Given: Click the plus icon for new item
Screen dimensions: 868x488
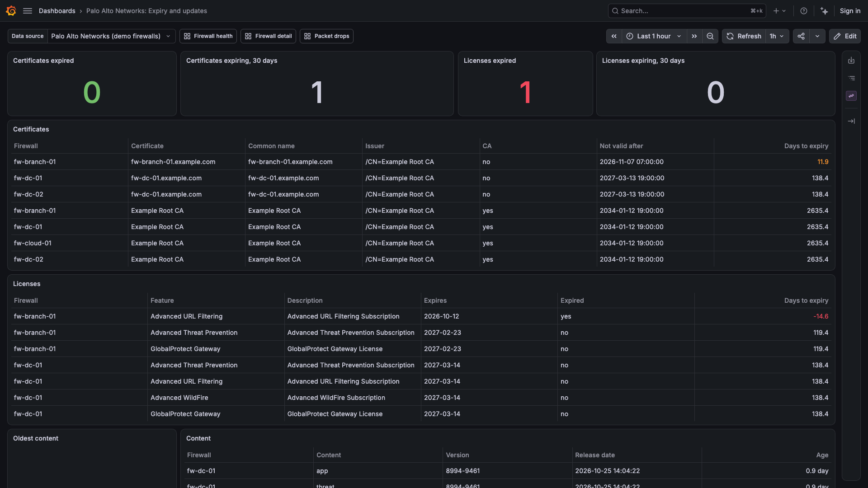Looking at the screenshot, I should (x=779, y=11).
